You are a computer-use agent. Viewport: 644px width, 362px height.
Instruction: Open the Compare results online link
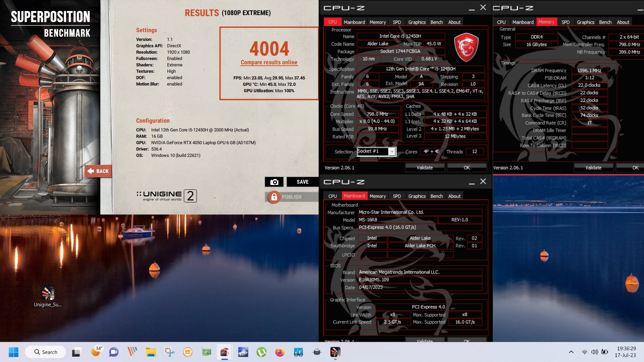pyautogui.click(x=269, y=62)
